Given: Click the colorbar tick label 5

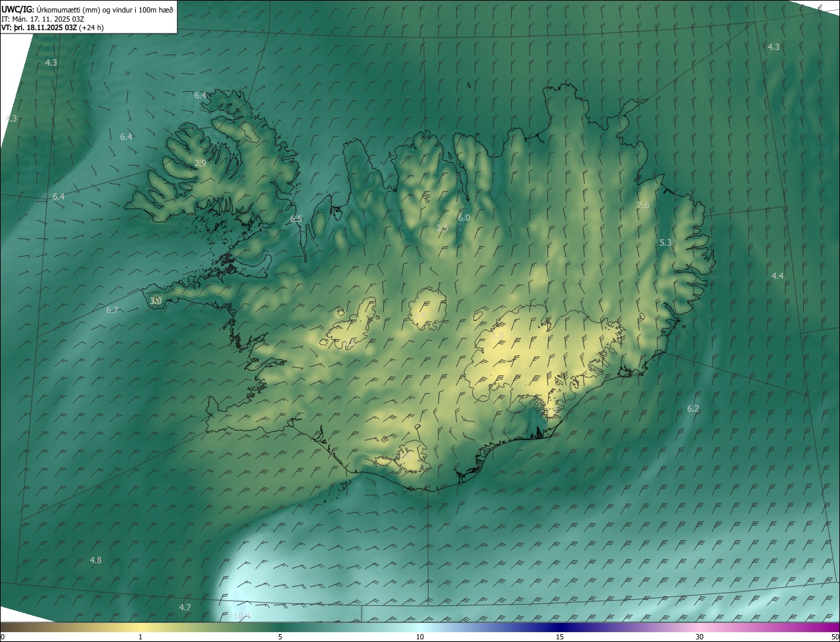Looking at the screenshot, I should coord(280,637).
